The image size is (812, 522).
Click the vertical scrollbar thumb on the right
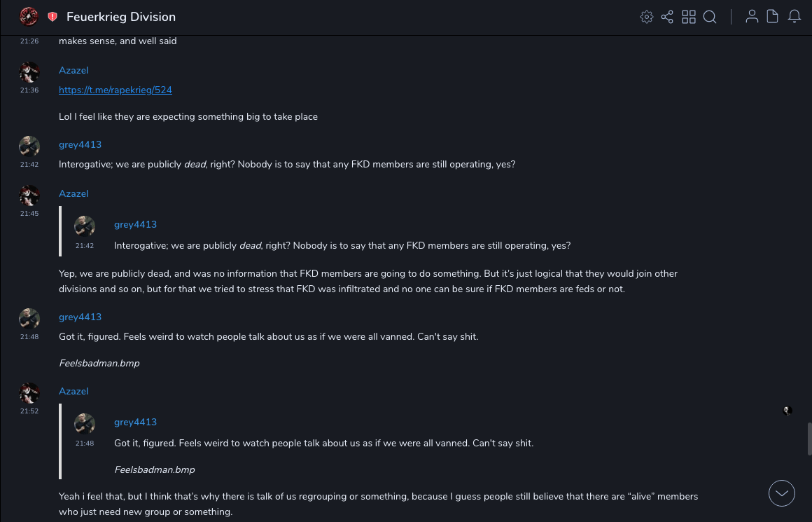(x=809, y=439)
